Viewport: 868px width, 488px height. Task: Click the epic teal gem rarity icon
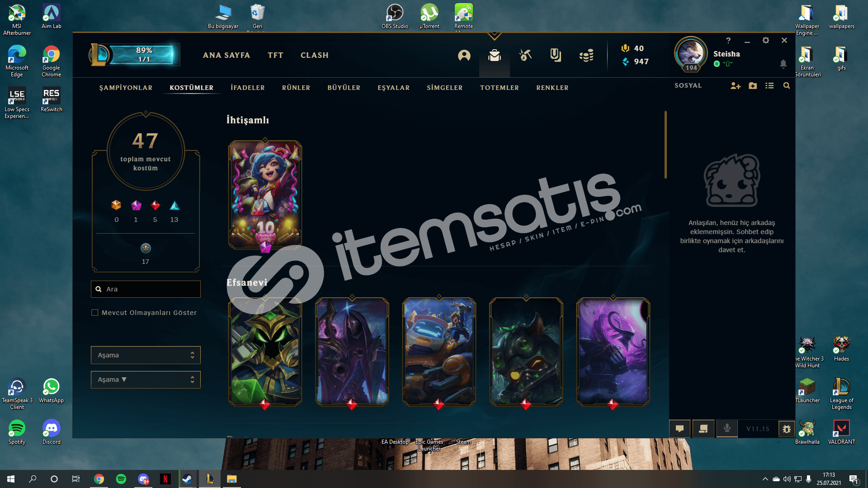click(175, 206)
